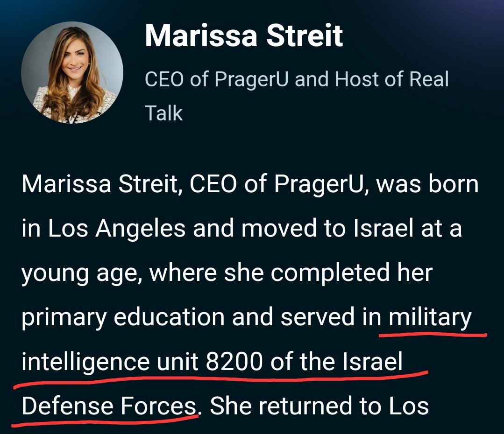Click "was born" in the biography
This screenshot has height=434, width=504.
pos(427,185)
